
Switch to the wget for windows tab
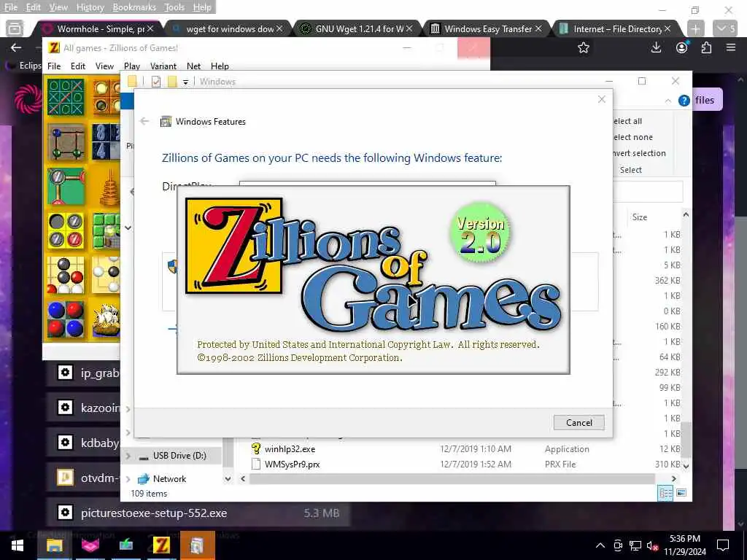(227, 28)
